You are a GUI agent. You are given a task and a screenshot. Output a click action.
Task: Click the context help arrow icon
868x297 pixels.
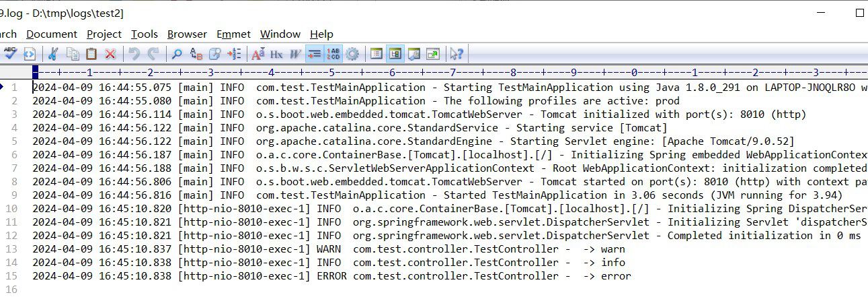coord(457,54)
